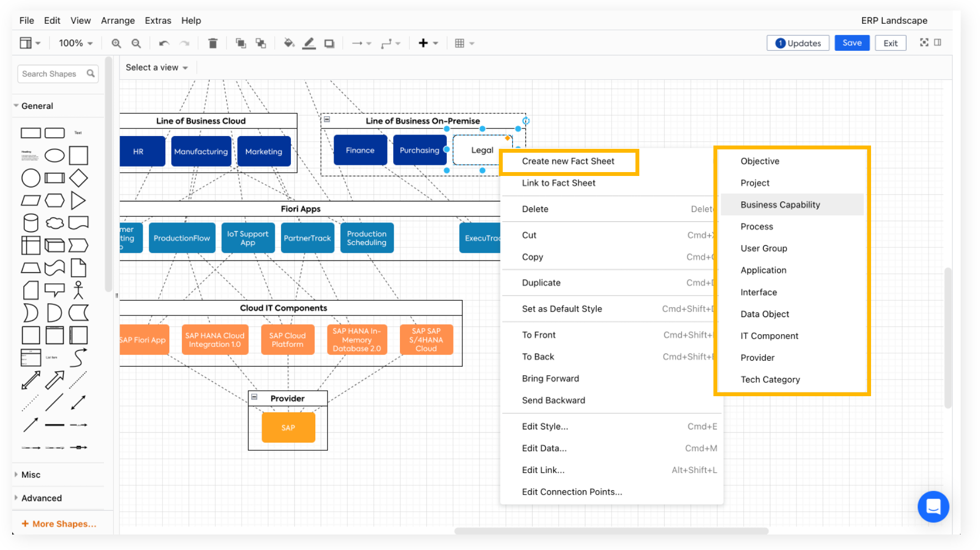980x550 pixels.
Task: Click the line color pencil icon
Action: tap(309, 43)
